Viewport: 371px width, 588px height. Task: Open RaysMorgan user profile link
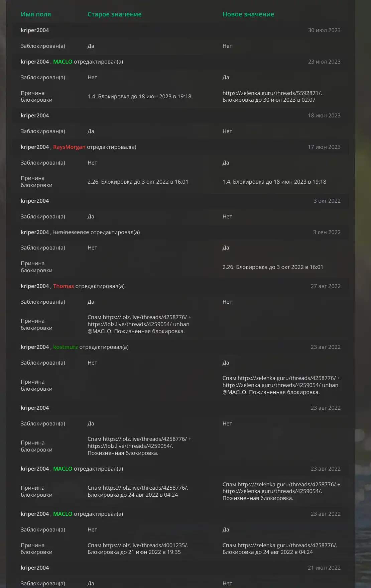(x=69, y=147)
